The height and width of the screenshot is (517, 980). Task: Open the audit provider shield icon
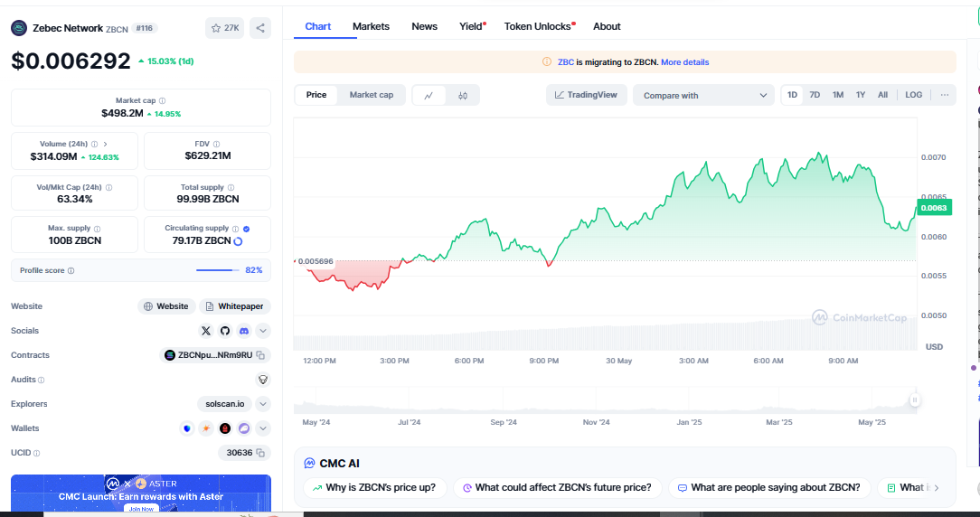pyautogui.click(x=263, y=380)
